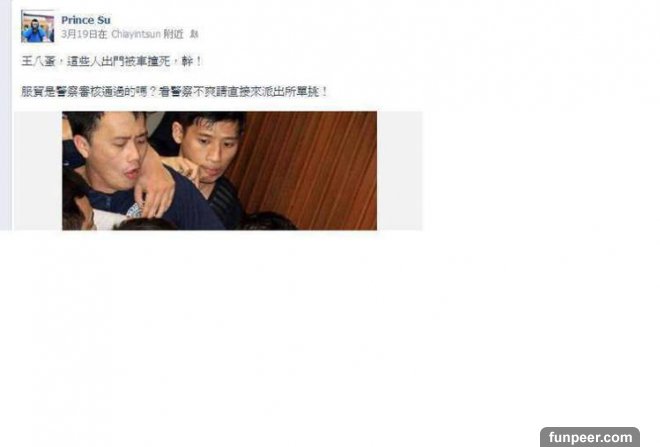Click the question mark after 通過的嗎
The image size is (660, 447).
point(153,91)
